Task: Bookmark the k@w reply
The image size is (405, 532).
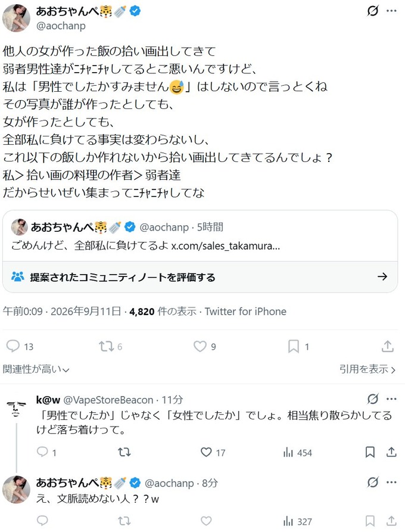Action: pyautogui.click(x=370, y=452)
